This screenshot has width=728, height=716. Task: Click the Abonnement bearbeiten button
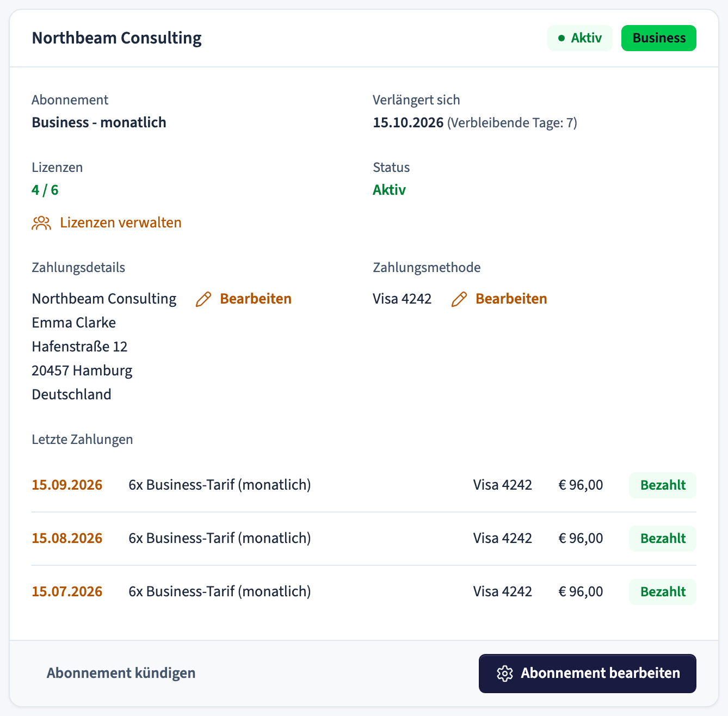pyautogui.click(x=588, y=674)
